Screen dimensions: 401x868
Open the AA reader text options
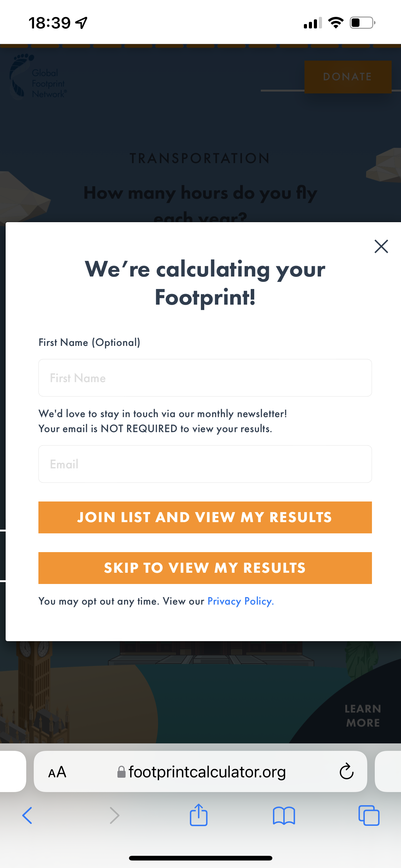(57, 772)
